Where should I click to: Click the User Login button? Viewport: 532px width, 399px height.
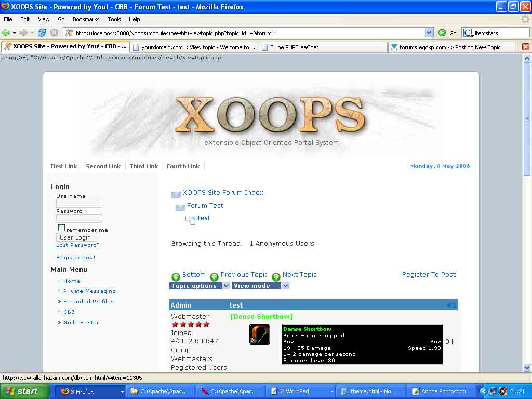click(76, 237)
